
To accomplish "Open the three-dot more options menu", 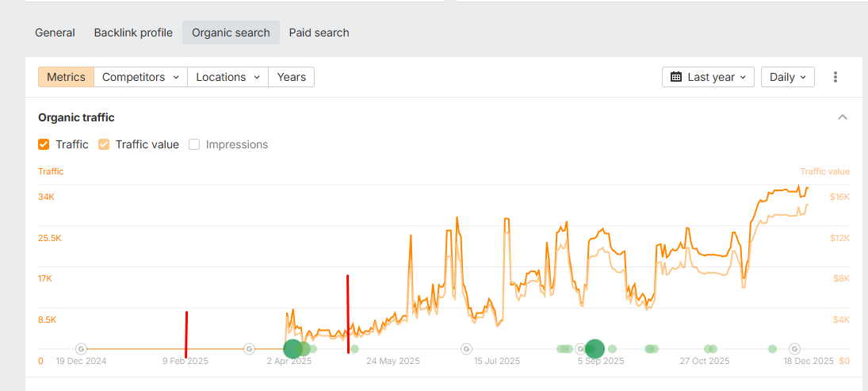I will (x=835, y=77).
